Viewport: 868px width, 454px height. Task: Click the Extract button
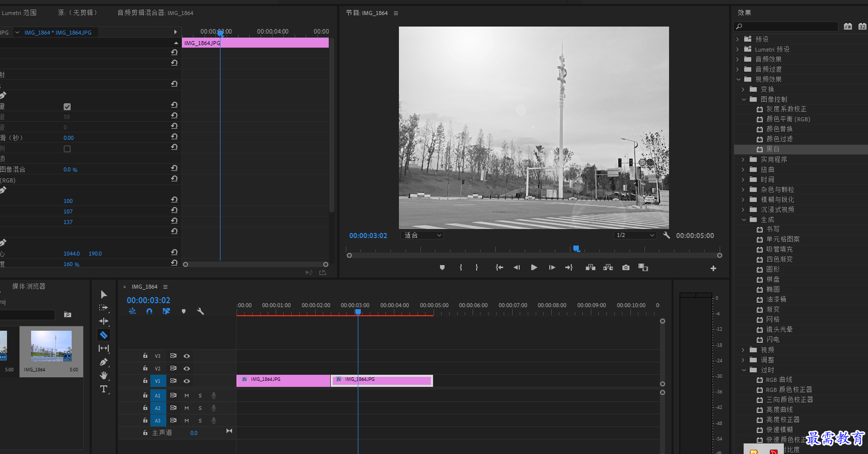point(608,268)
